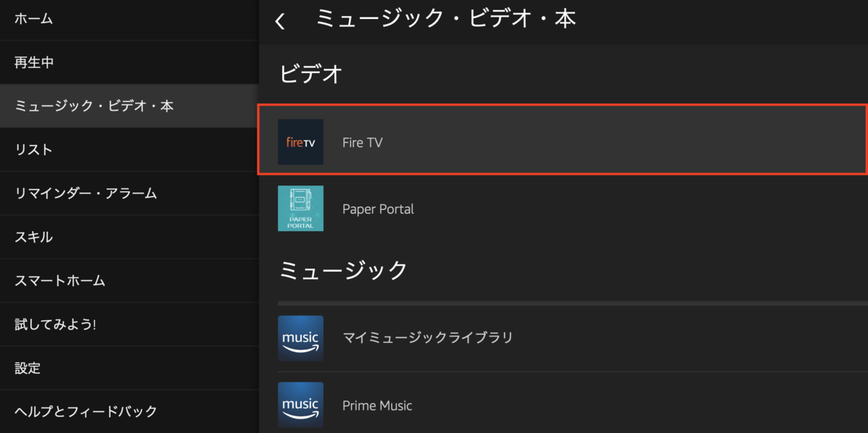Click the Paper Portal teal icon

tap(300, 209)
